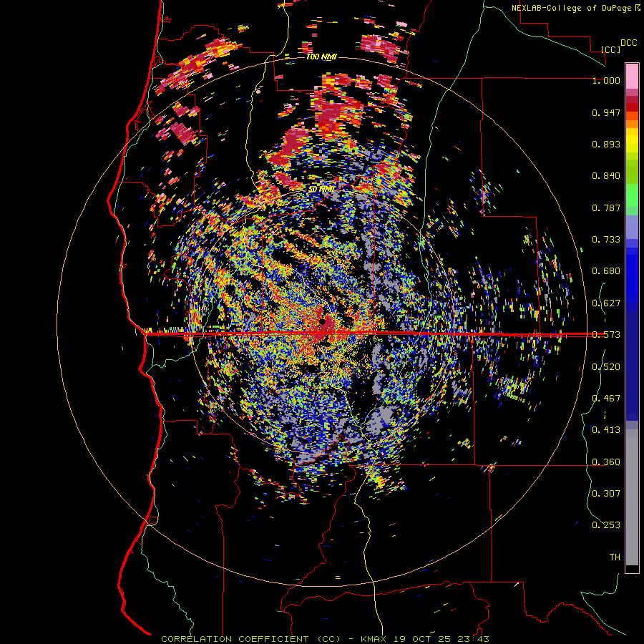The width and height of the screenshot is (644, 644).
Task: Select the 0.840 scale value
Action: [606, 176]
